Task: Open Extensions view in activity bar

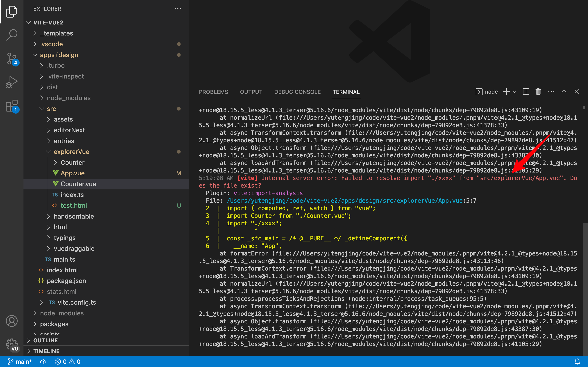Action: pyautogui.click(x=11, y=106)
